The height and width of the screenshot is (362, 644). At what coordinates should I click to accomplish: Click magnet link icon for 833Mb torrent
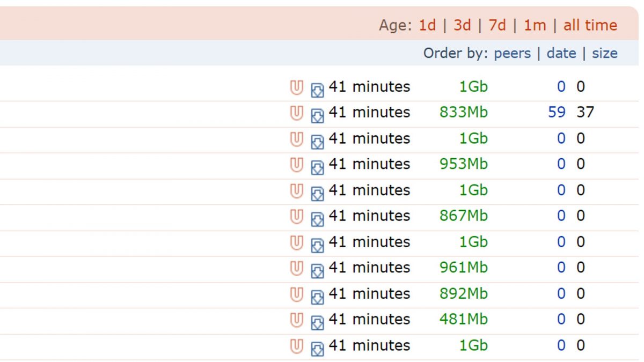click(x=296, y=113)
